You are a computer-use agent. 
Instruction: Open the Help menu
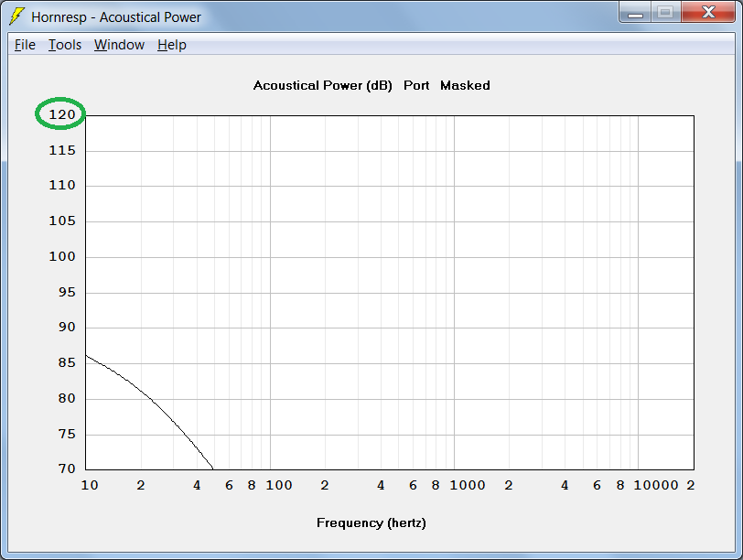pyautogui.click(x=171, y=45)
